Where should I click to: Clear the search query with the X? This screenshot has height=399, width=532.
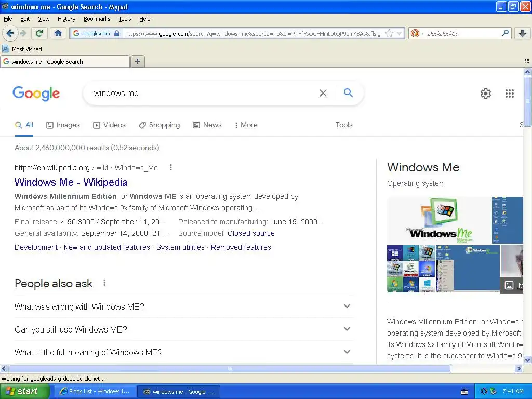tap(323, 93)
